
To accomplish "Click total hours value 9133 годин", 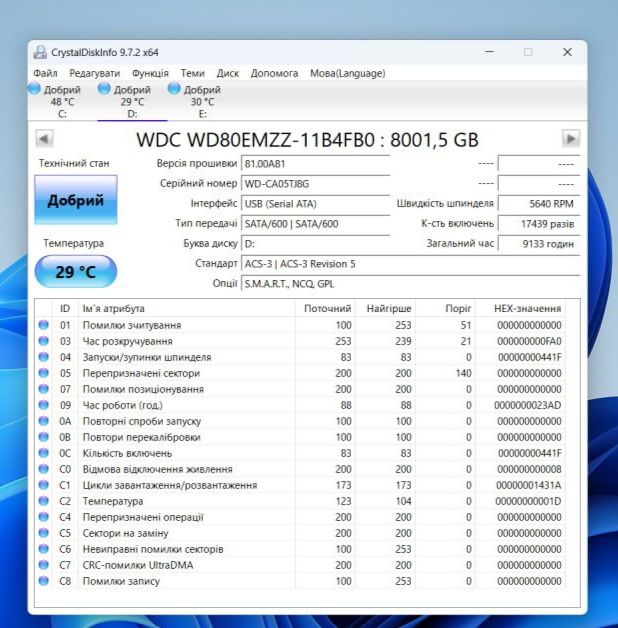I will [539, 244].
